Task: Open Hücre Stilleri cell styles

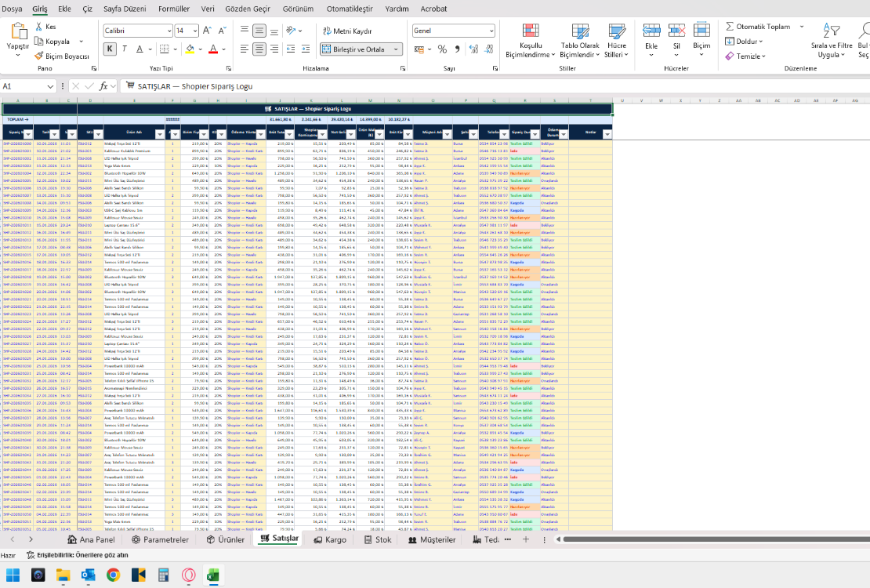Action: 616,41
